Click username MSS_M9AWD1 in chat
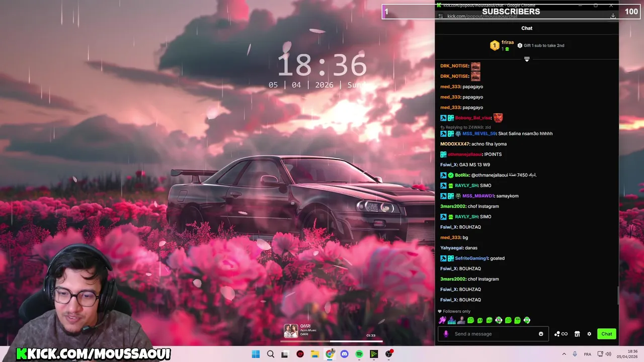Screen dimensions: 644x362 (x=478, y=196)
